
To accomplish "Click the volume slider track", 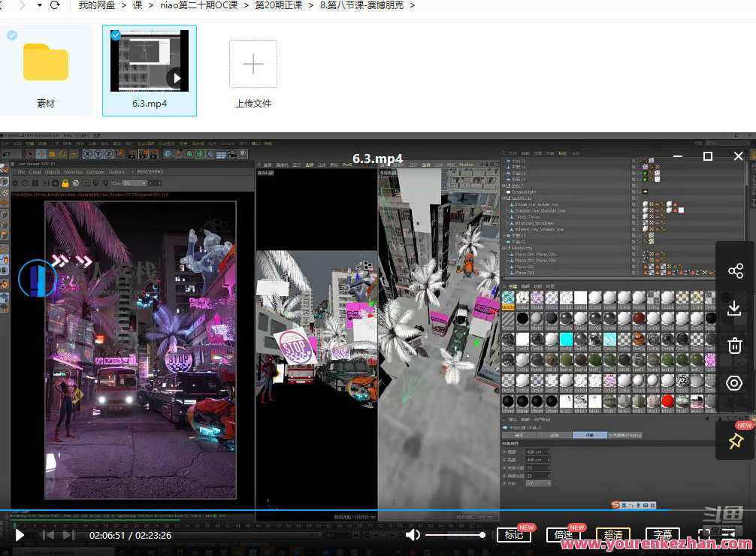I will point(455,535).
